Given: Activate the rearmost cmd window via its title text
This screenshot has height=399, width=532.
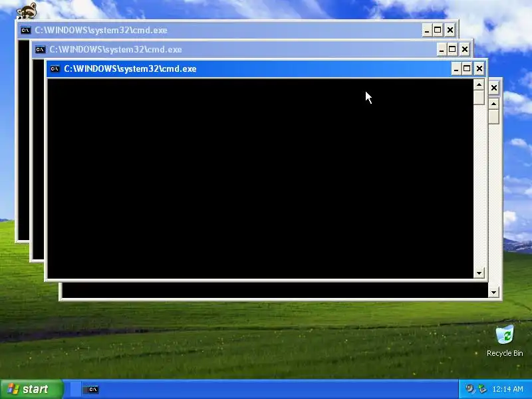Looking at the screenshot, I should tap(101, 30).
